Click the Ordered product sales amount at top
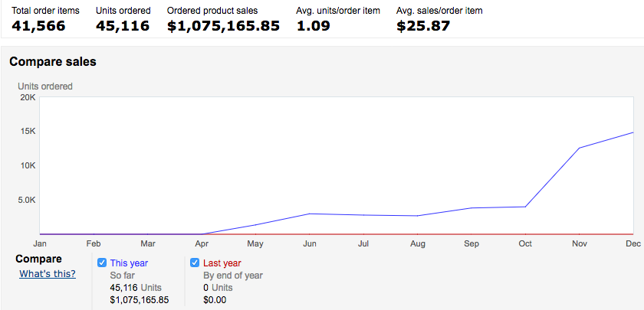644x310 pixels. (223, 26)
